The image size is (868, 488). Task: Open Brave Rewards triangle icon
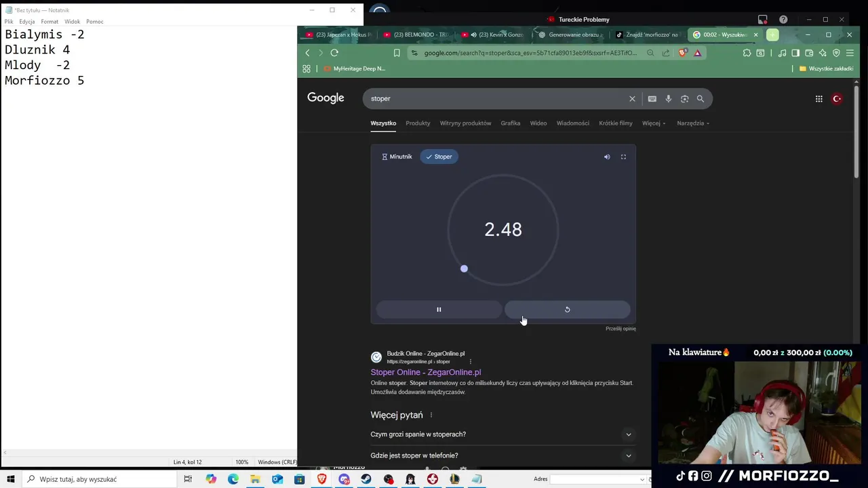697,53
